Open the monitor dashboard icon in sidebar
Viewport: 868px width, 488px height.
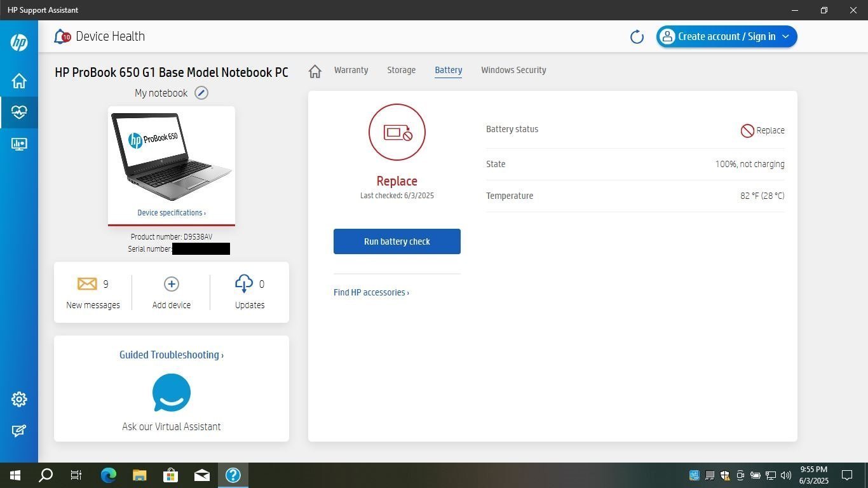click(19, 144)
